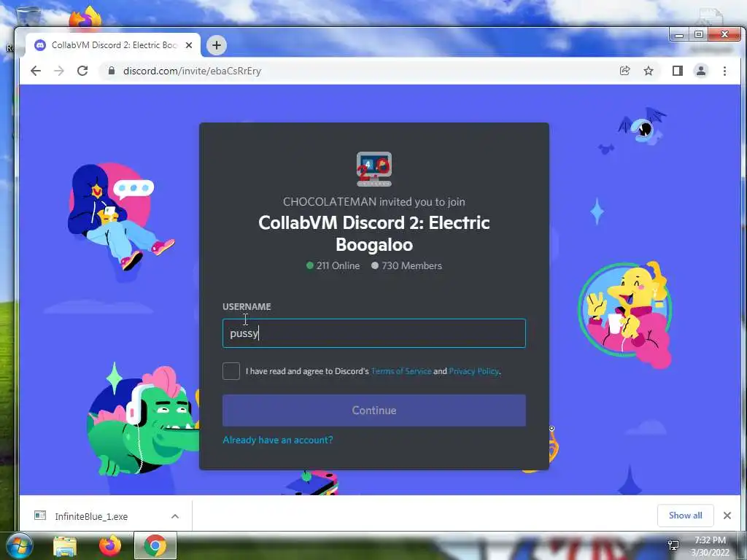Click the Continue button
The height and width of the screenshot is (560, 747).
(374, 411)
